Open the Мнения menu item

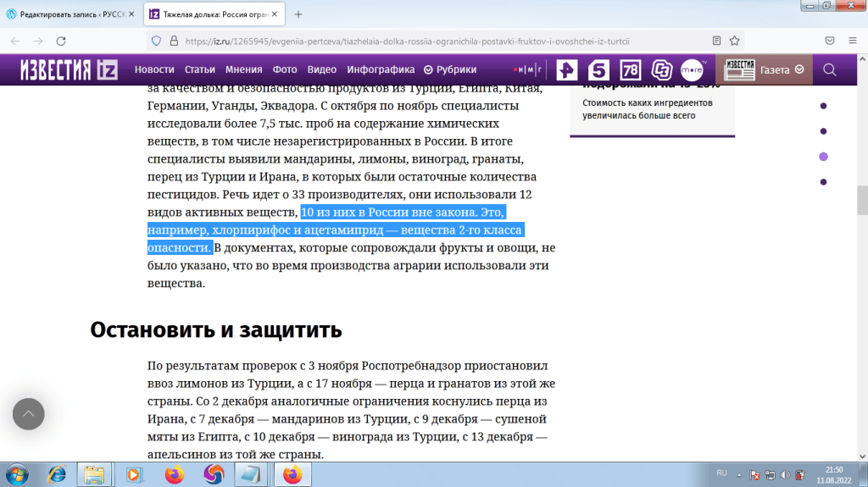coord(243,69)
